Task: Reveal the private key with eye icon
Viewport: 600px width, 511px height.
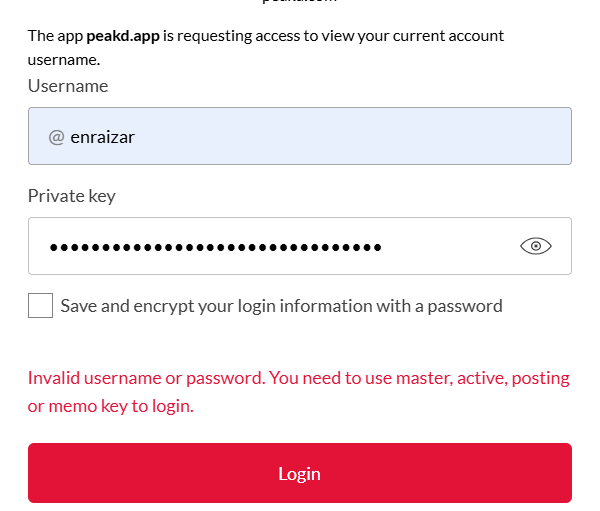Action: [536, 246]
